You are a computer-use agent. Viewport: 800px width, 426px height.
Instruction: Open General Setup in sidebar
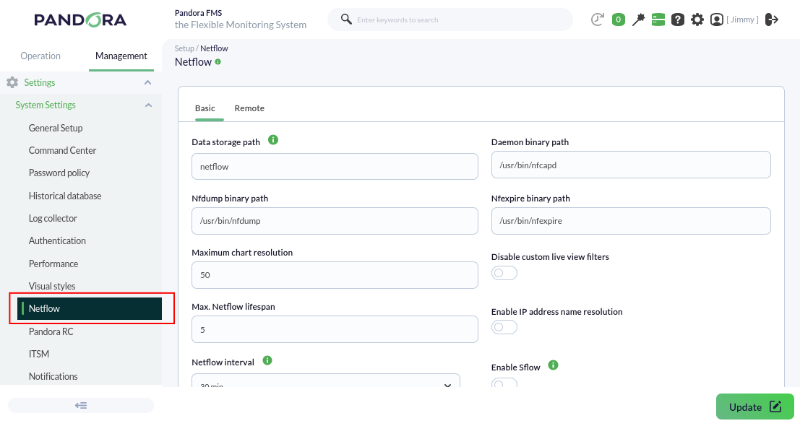pyautogui.click(x=56, y=128)
